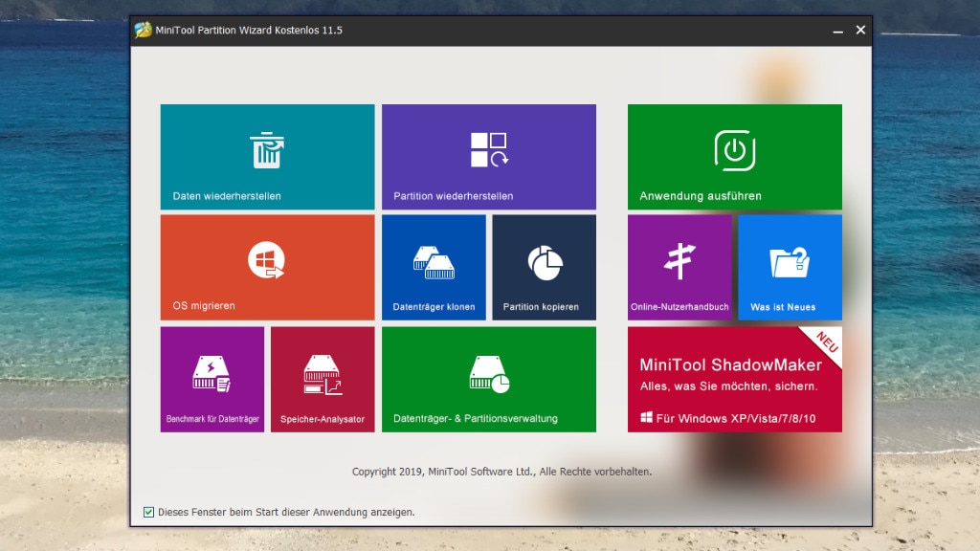Click the MiniTool app icon in title bar
The height and width of the screenshot is (551, 980).
click(144, 30)
